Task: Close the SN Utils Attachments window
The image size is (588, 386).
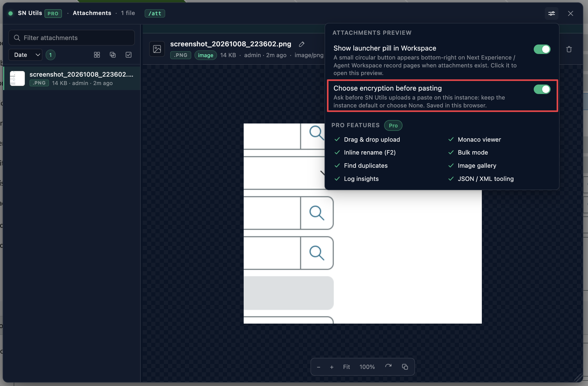Action: coord(570,13)
